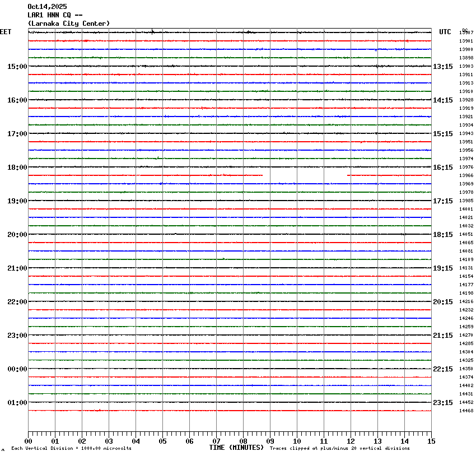Click the traces clipped footnote text
The image size is (476, 456).
click(x=339, y=449)
